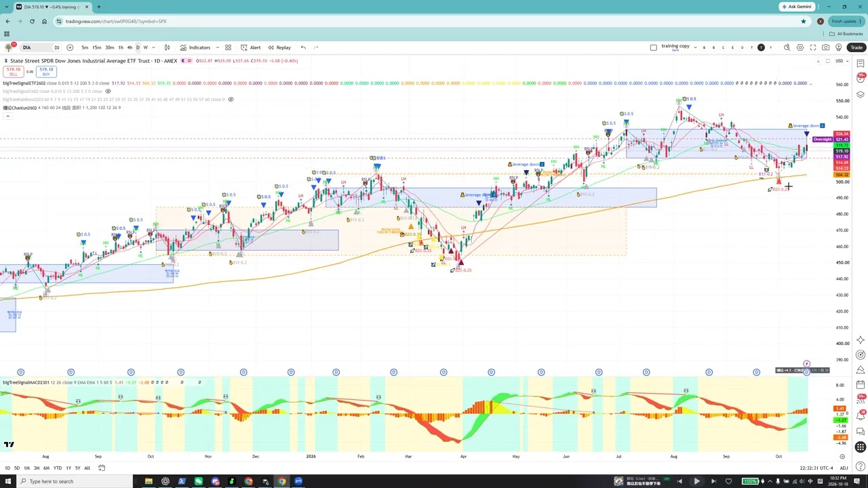
Task: Open quick search magnifier icon
Action: tap(787, 47)
